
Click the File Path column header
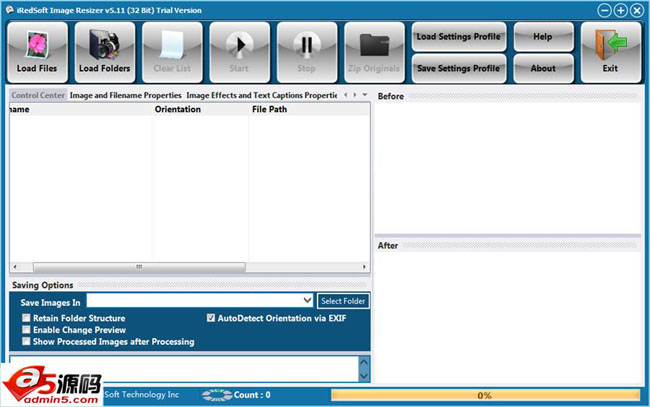[269, 109]
